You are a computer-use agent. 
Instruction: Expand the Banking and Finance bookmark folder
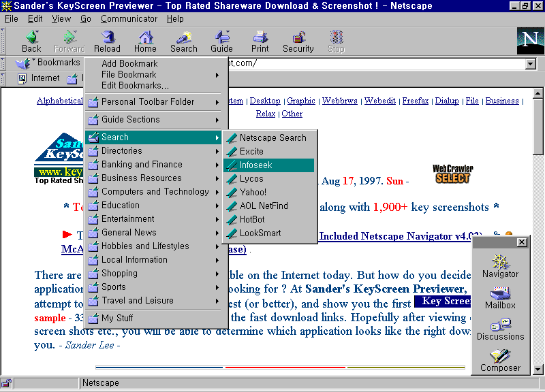coord(142,165)
